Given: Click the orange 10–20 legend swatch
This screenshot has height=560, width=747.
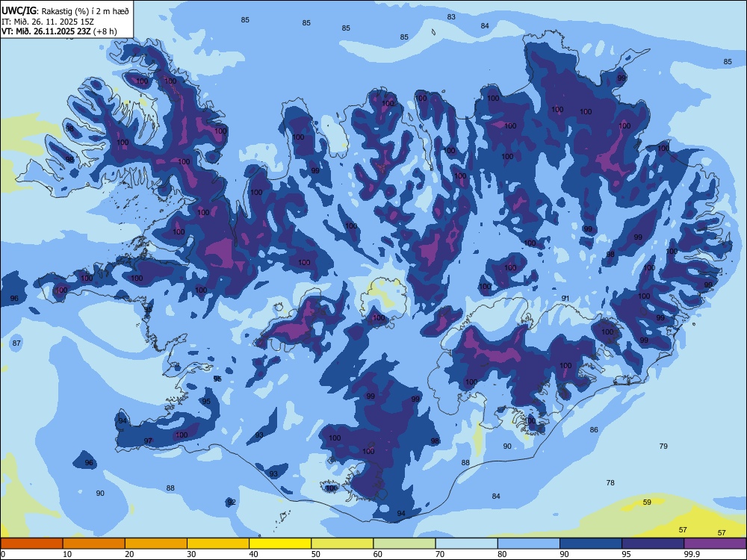Looking at the screenshot, I should click(x=94, y=544).
